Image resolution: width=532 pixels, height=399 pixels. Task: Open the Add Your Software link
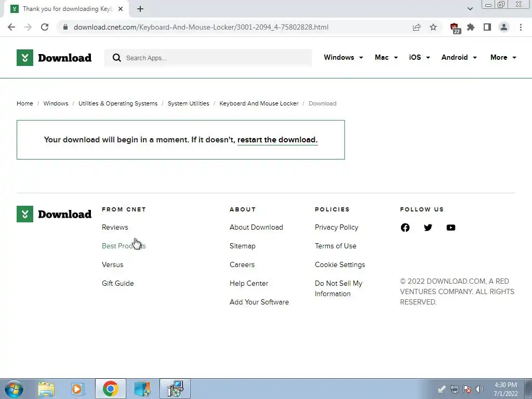[x=259, y=302]
